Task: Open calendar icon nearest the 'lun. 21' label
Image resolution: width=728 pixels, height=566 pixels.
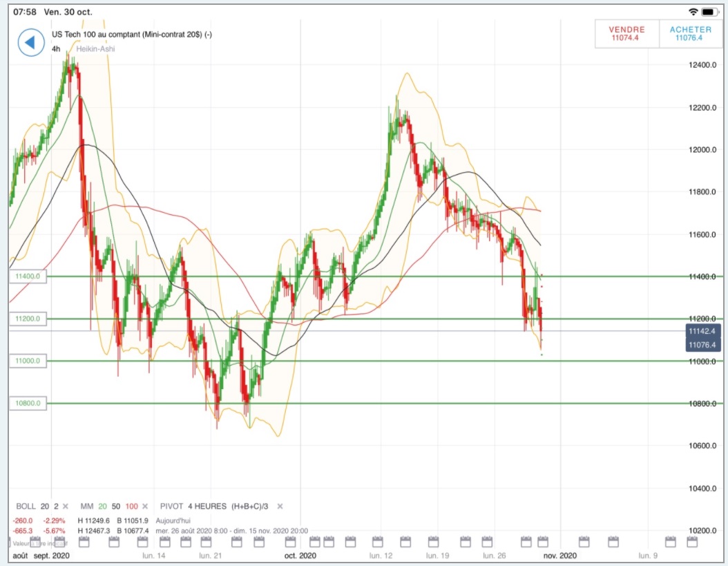Action: point(206,542)
